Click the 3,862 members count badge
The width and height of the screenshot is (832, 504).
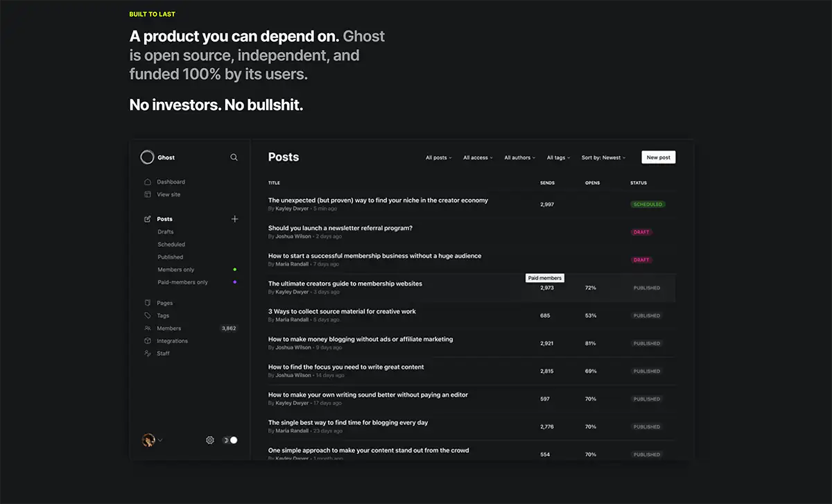coord(229,329)
